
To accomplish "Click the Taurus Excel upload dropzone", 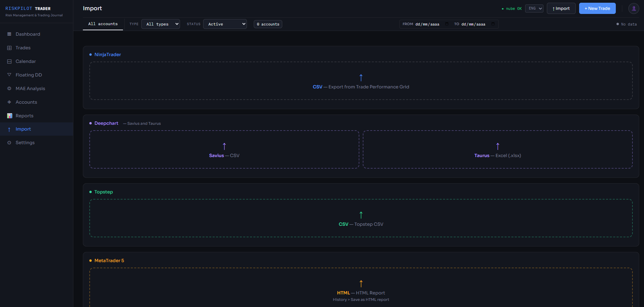I will click(497, 150).
